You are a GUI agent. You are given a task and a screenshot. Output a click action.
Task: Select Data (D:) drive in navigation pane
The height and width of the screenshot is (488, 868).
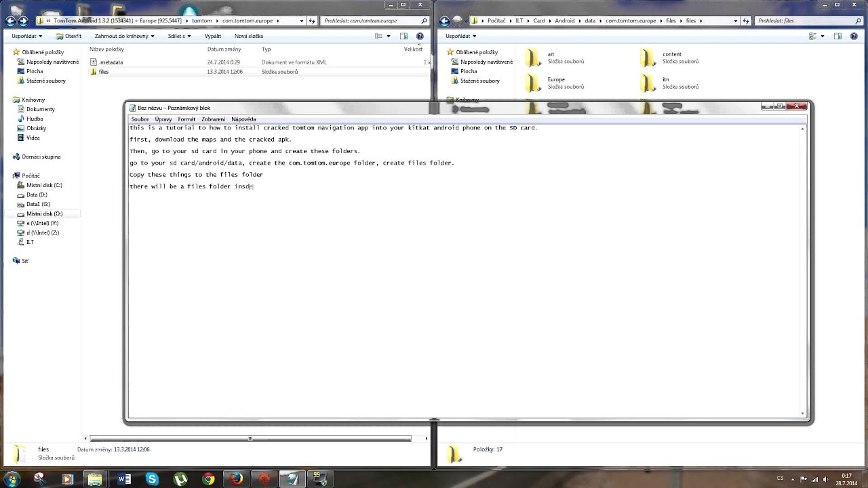coord(37,195)
